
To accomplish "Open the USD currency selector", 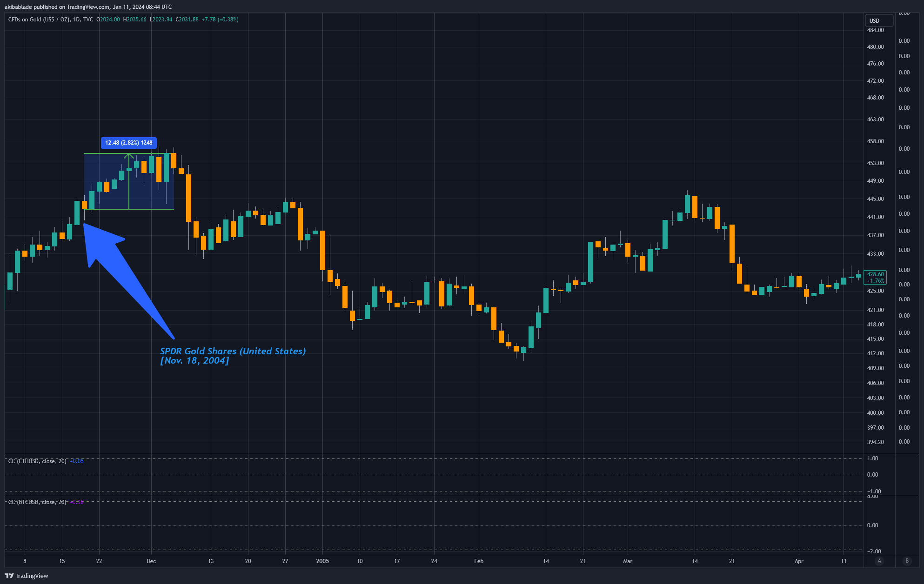I will tap(878, 20).
